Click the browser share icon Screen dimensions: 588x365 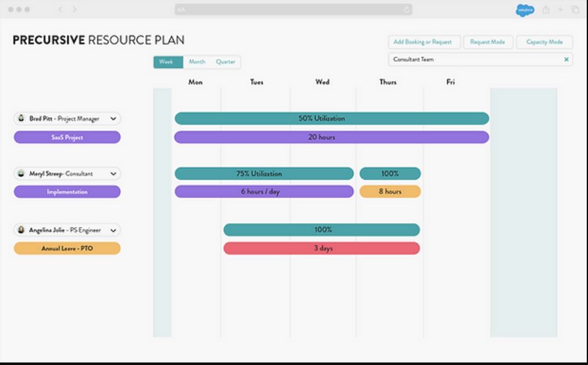546,9
